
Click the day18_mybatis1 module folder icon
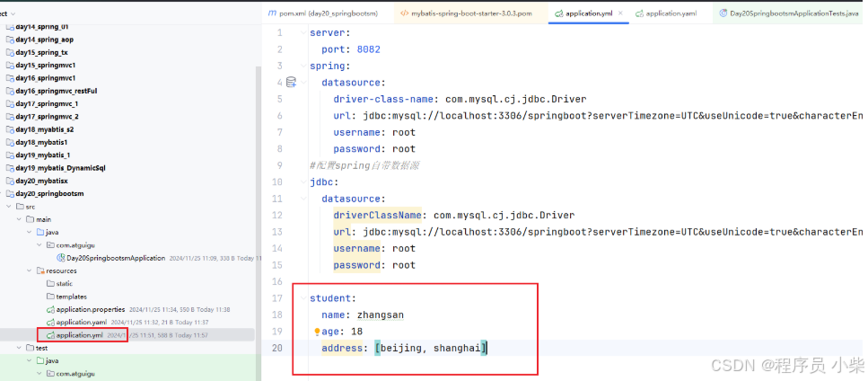tap(9, 142)
